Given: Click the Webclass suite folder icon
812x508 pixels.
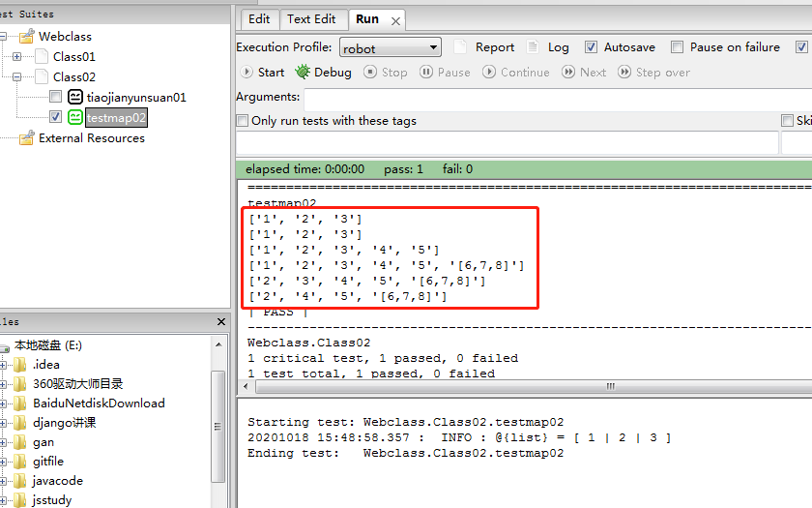Looking at the screenshot, I should [26, 37].
